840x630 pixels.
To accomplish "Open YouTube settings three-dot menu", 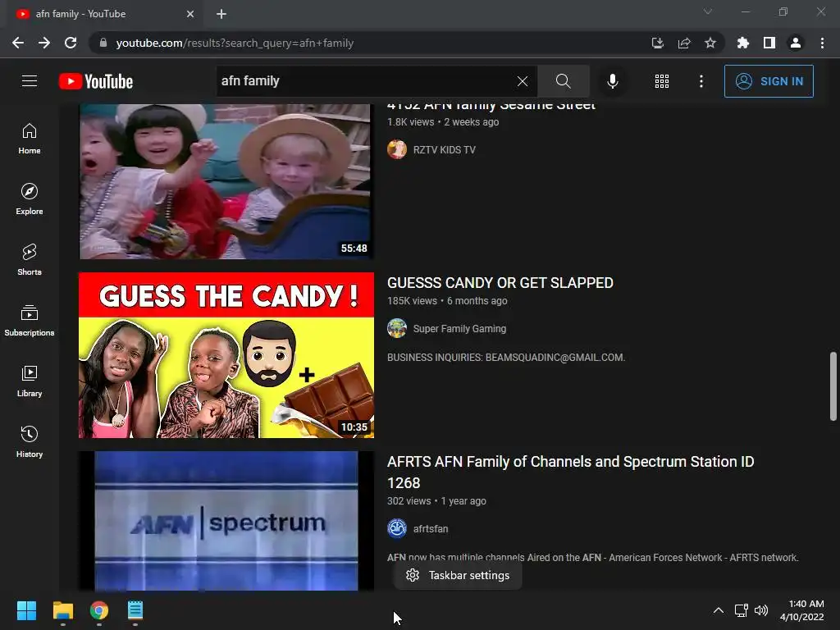I will click(x=701, y=81).
